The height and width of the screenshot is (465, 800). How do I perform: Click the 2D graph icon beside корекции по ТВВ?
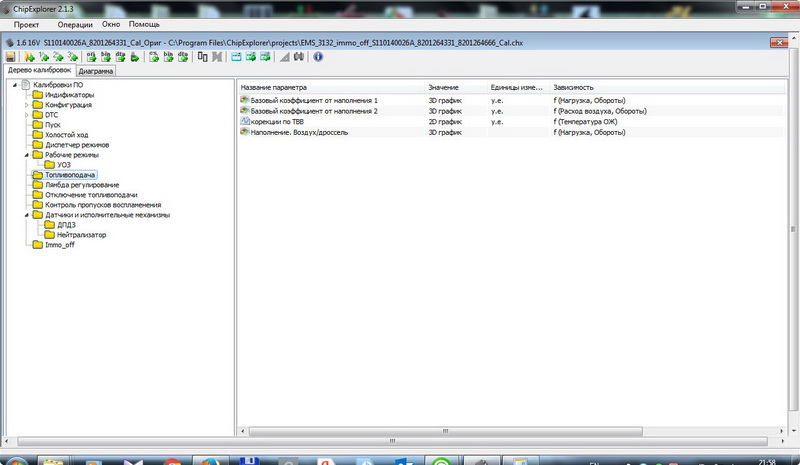pos(245,121)
